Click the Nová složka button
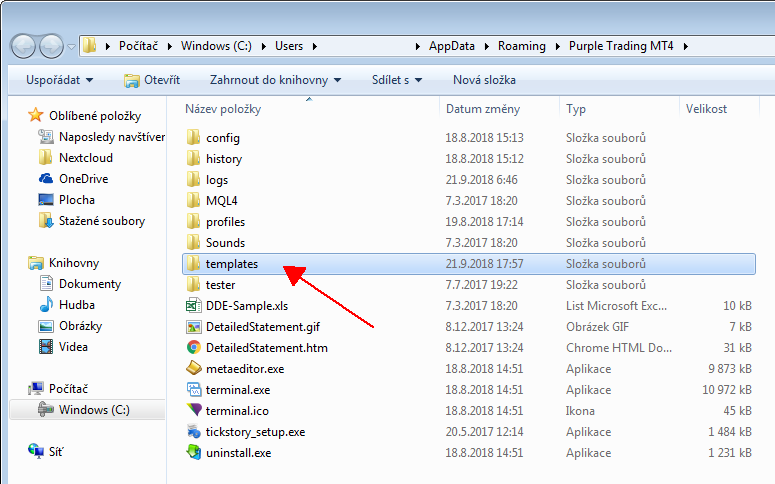The image size is (775, 484). pos(484,80)
